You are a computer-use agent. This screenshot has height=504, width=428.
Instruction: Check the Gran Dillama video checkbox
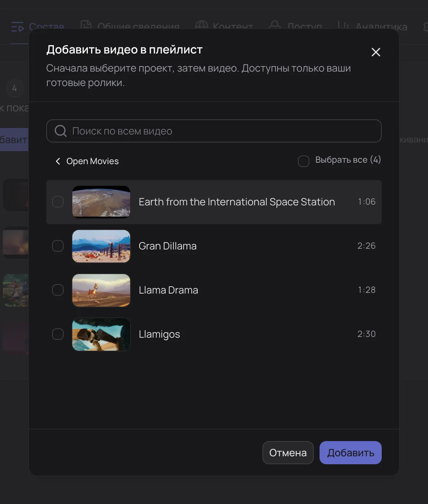tap(58, 246)
